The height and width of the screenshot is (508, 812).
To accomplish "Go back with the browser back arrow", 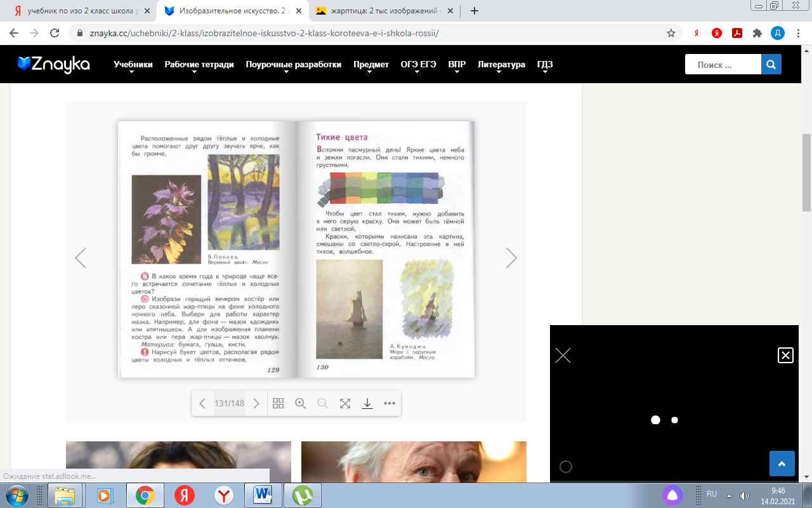I will [15, 33].
